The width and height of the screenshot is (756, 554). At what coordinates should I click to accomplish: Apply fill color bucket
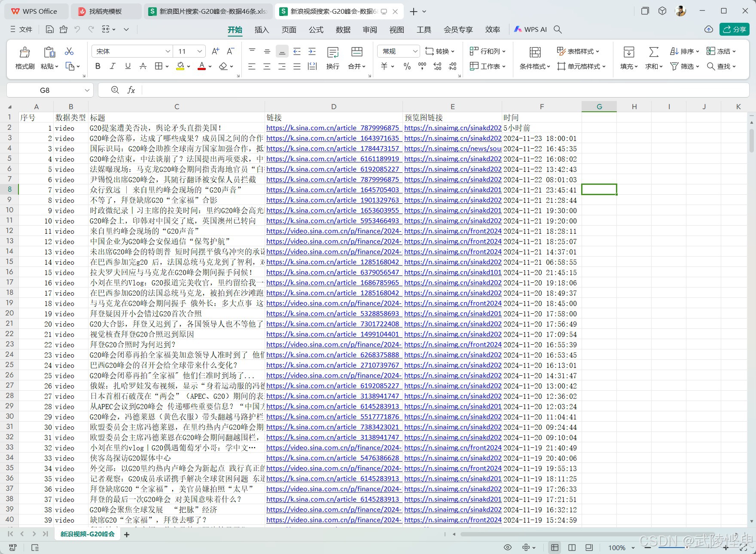(x=180, y=66)
